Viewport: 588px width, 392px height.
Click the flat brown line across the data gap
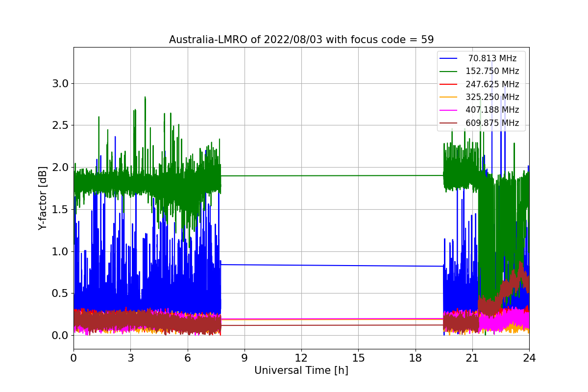(332, 325)
